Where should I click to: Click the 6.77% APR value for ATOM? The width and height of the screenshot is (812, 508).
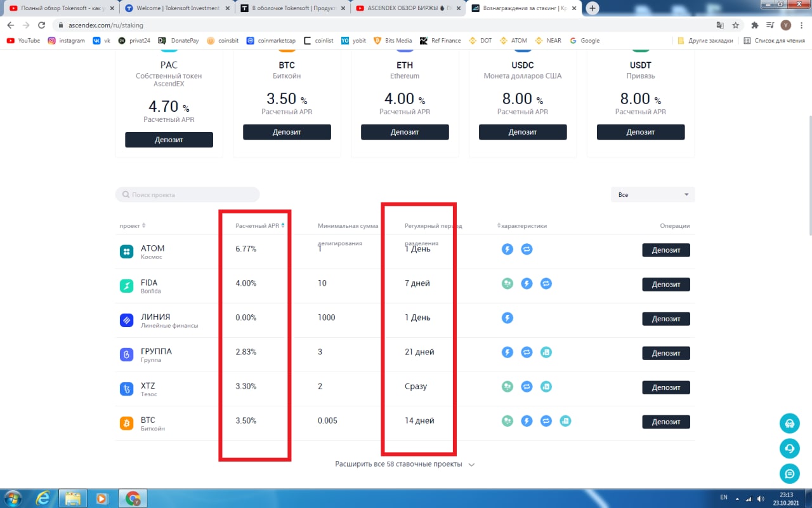point(246,249)
